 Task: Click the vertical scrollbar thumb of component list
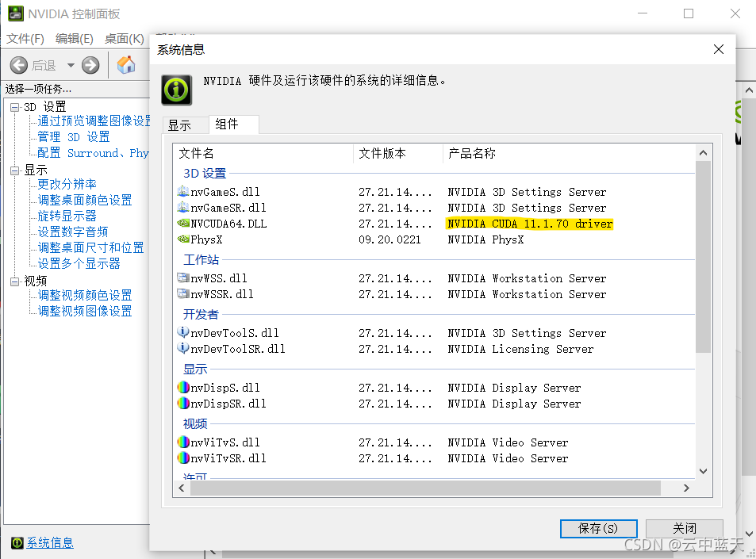pyautogui.click(x=703, y=257)
